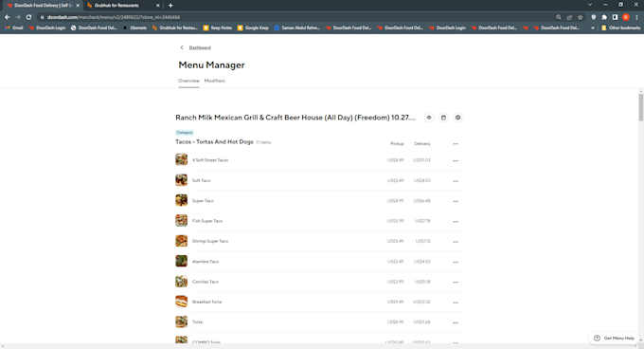This screenshot has height=349, width=644.
Task: Open three-dot menu for Fish Super Taco
Action: coord(456,221)
